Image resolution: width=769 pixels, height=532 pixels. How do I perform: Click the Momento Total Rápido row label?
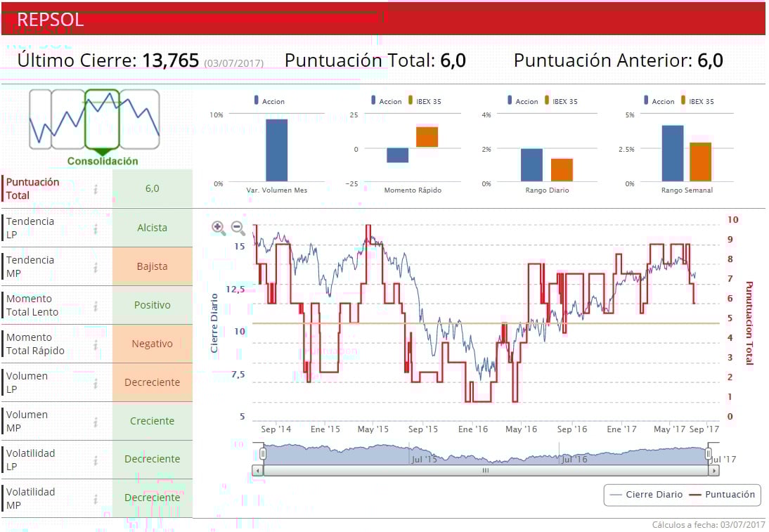35,344
